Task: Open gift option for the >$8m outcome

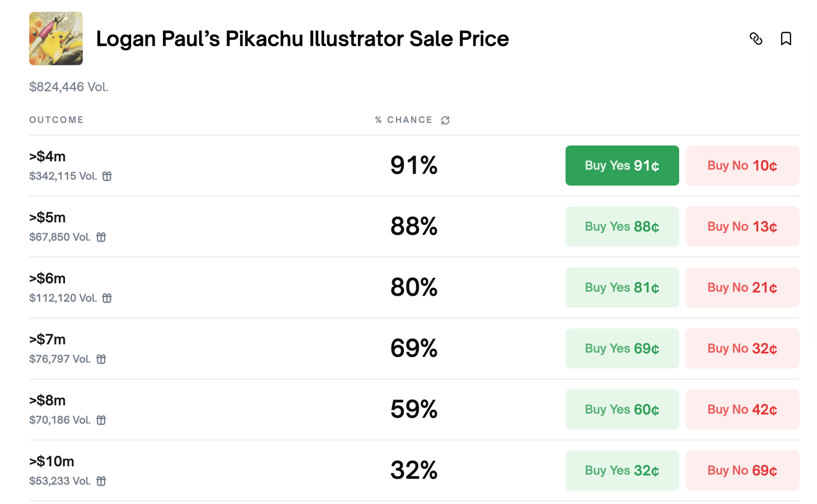Action: pyautogui.click(x=101, y=420)
